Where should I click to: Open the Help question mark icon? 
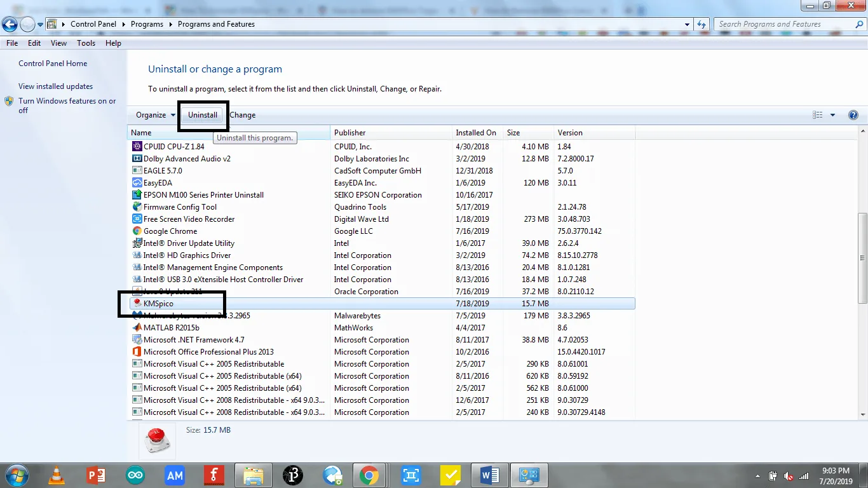(x=853, y=115)
